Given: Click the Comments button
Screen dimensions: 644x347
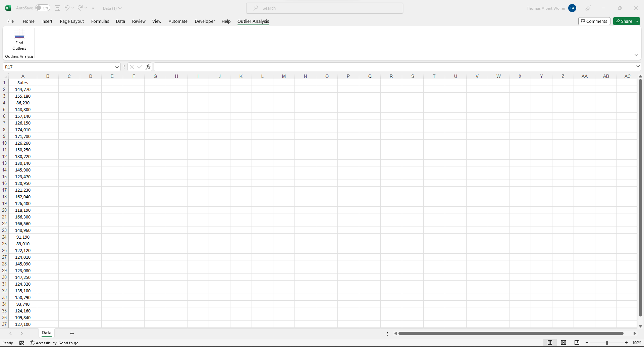Looking at the screenshot, I should 594,21.
